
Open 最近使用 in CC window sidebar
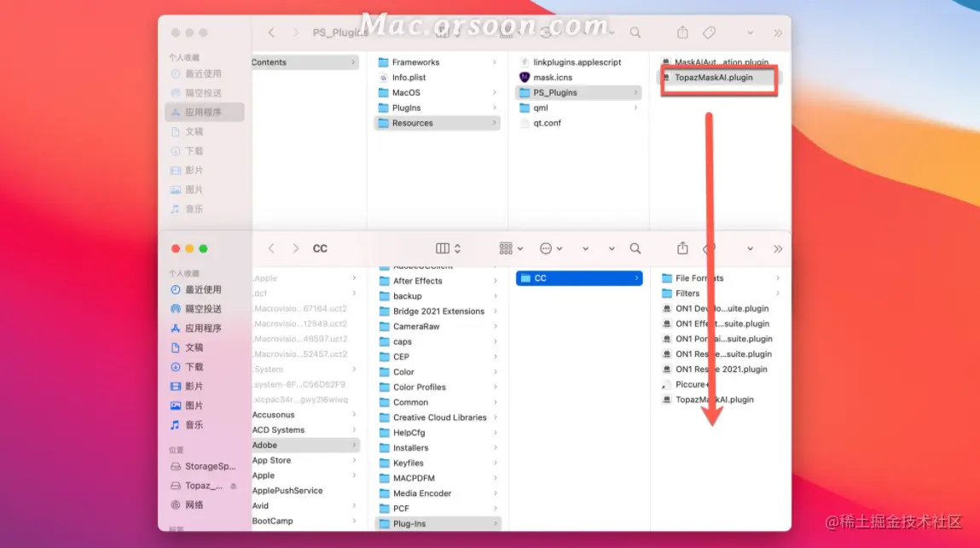(196, 289)
